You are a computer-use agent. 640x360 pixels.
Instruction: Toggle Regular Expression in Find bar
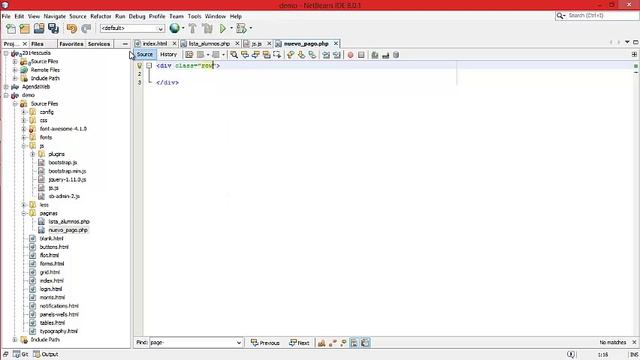click(343, 343)
